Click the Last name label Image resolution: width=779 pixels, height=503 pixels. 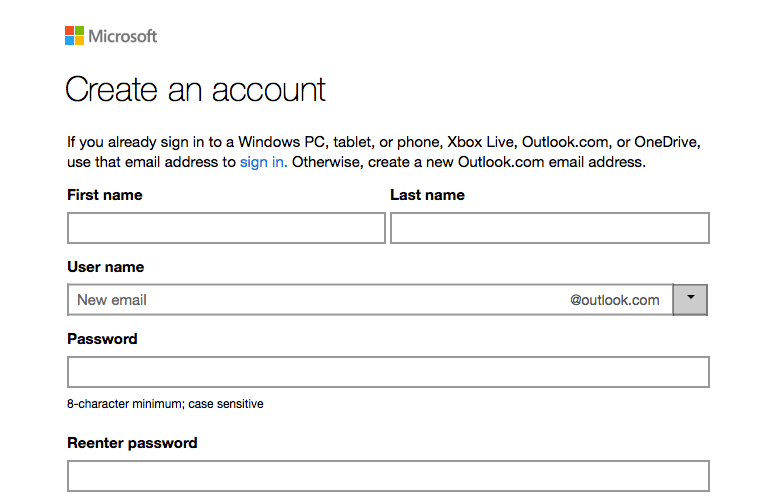click(x=427, y=195)
